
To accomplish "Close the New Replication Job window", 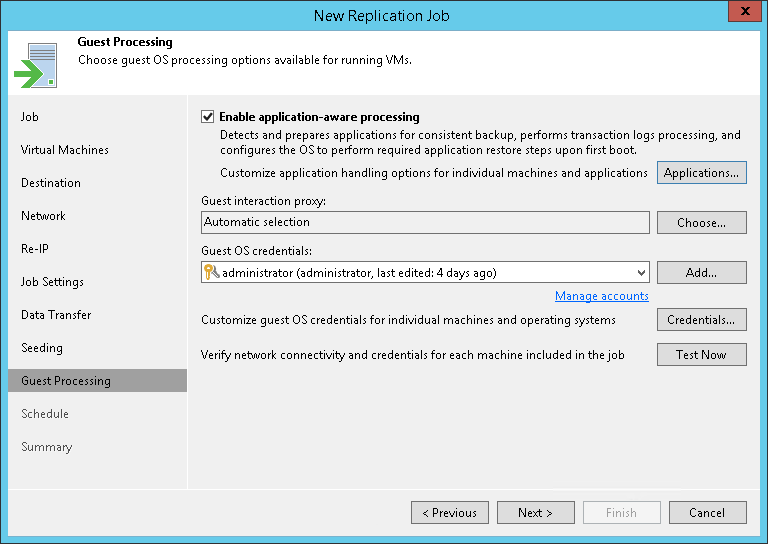I will point(745,11).
